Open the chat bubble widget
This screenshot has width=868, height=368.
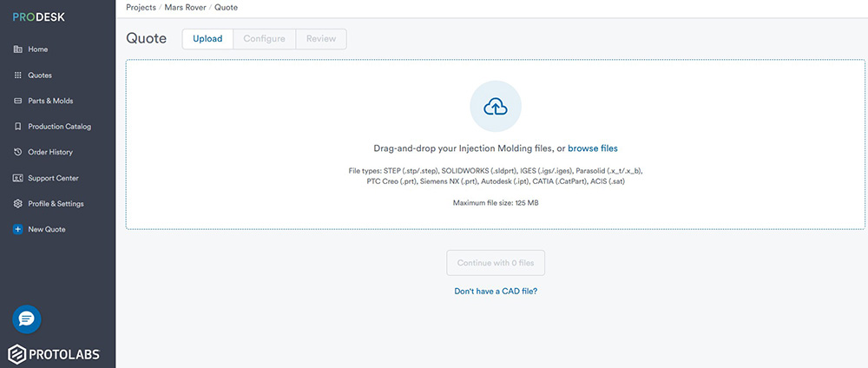[27, 319]
